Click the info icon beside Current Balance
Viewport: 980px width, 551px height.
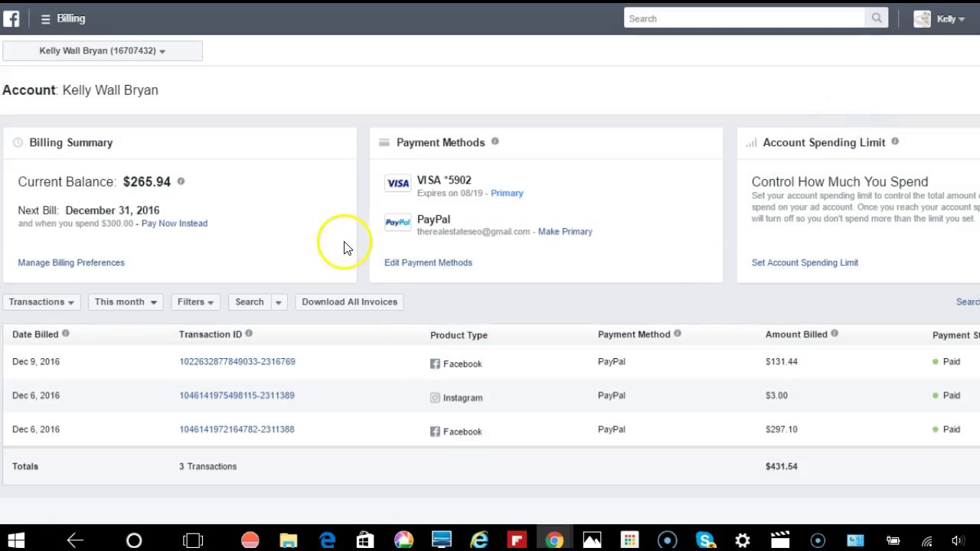181,181
